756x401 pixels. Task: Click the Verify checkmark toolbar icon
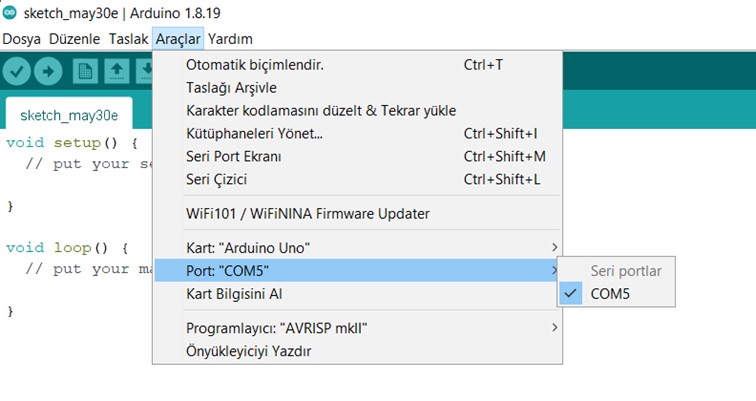17,71
